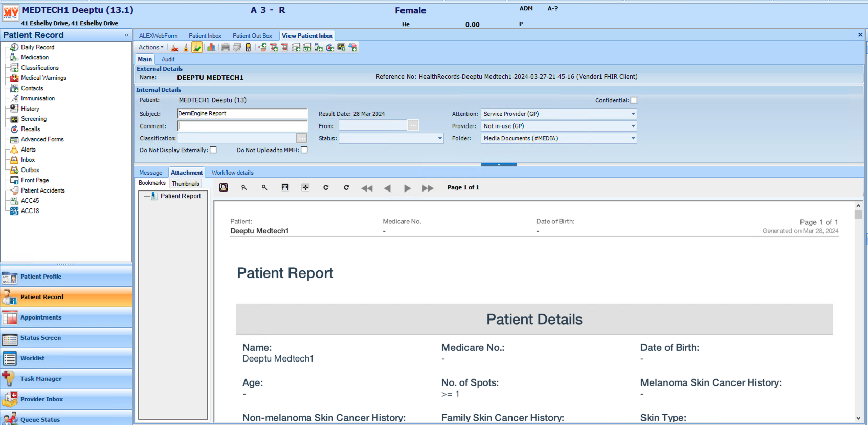
Task: Click the envelope icon in toolbar
Action: tap(237, 47)
